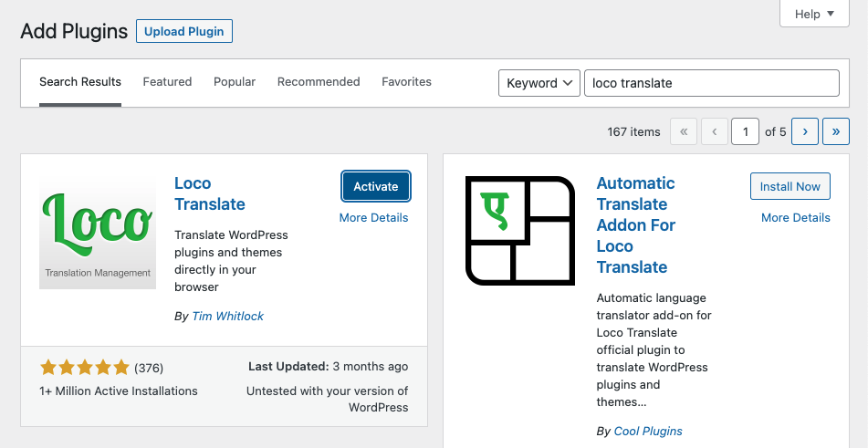This screenshot has height=448, width=868.
Task: Open More Details for Loco Translate
Action: pyautogui.click(x=373, y=217)
